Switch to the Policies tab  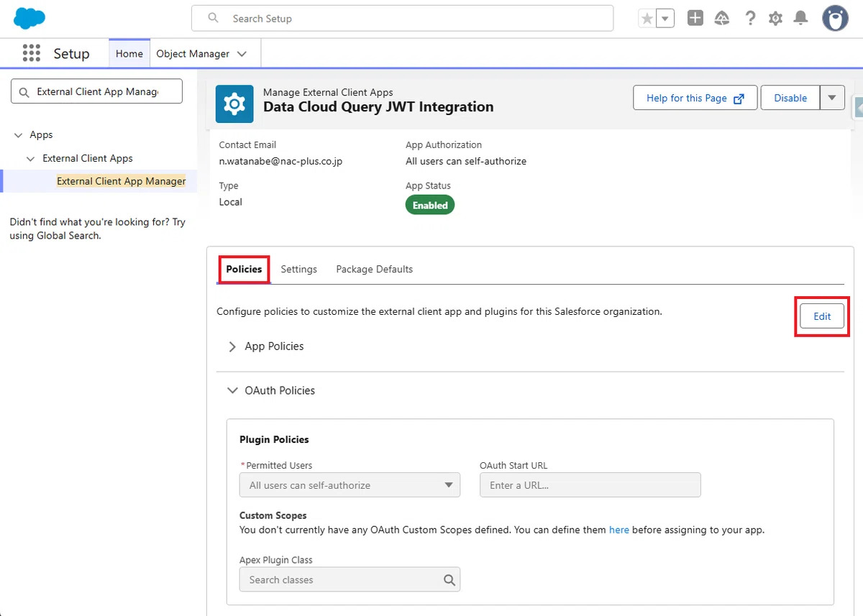(x=244, y=269)
